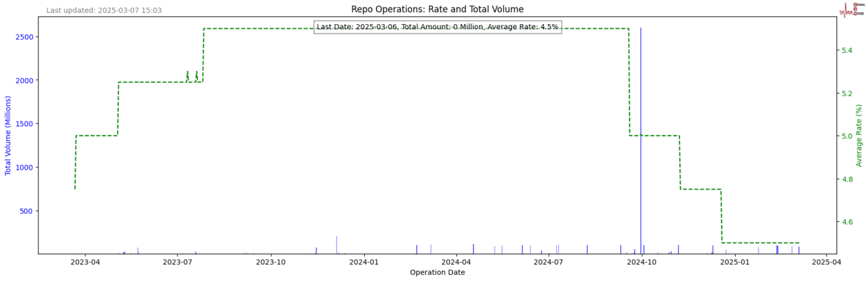Click the 2025-04 x-axis tick label

(826, 262)
